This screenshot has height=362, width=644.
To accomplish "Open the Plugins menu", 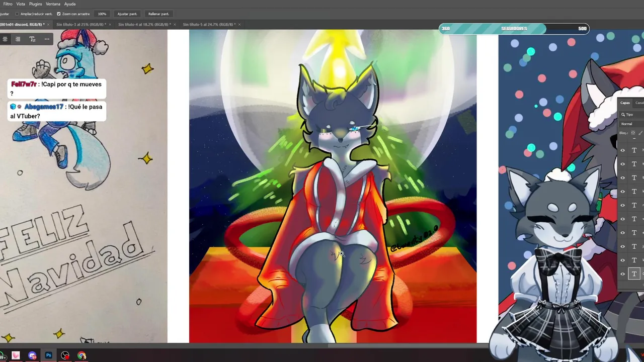I will pos(35,4).
